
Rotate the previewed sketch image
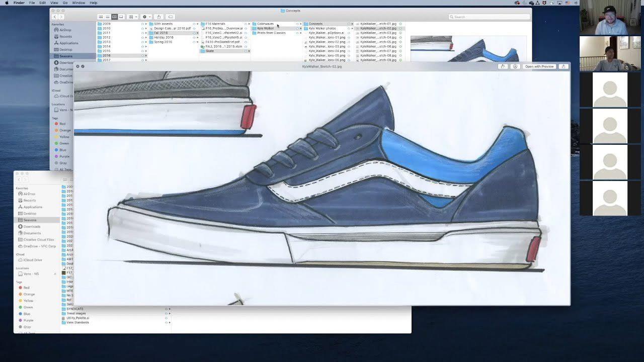tap(503, 66)
